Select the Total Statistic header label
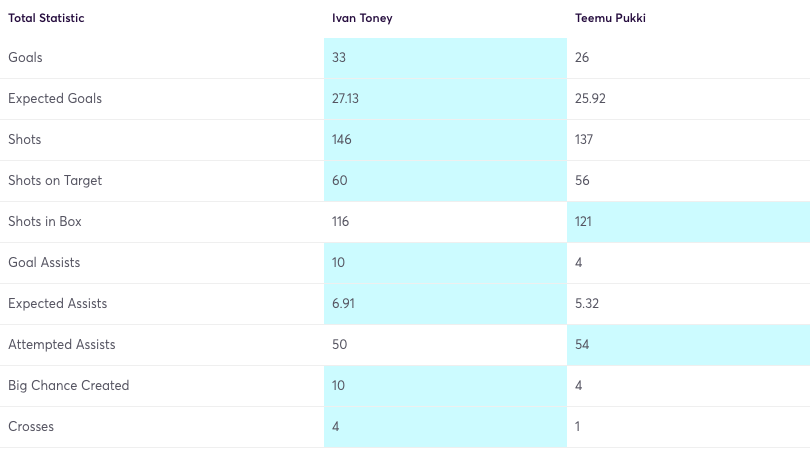This screenshot has width=811, height=450. tap(47, 18)
